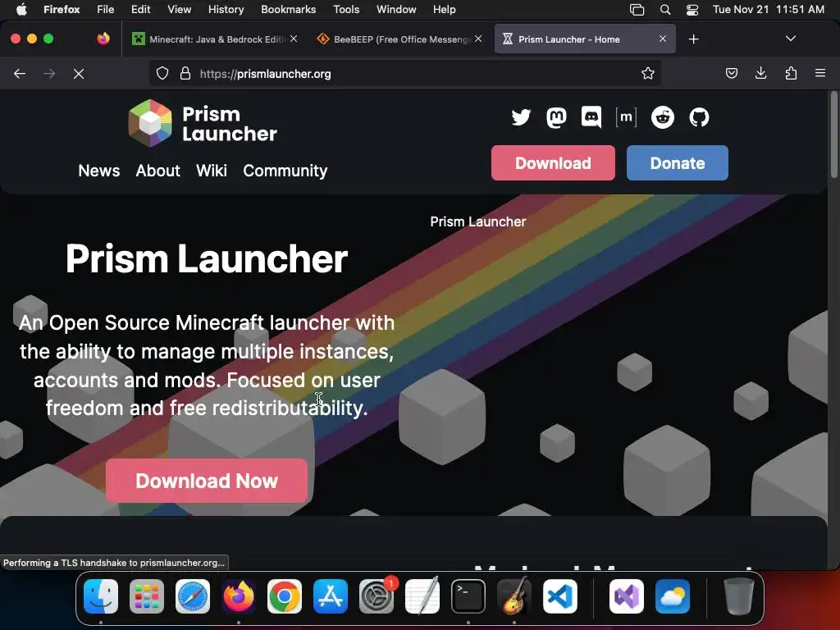Click the Prism Launcher logo
This screenshot has width=840, height=630.
(203, 123)
